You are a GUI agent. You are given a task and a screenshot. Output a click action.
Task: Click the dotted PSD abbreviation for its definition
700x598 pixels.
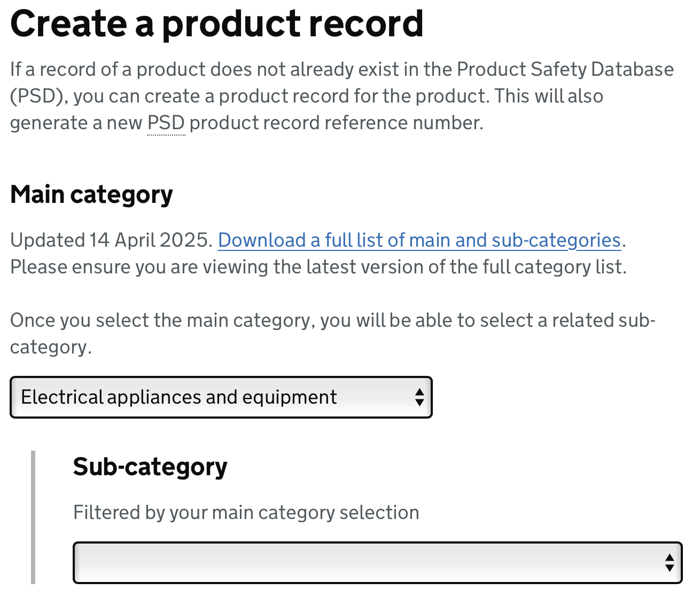(166, 122)
